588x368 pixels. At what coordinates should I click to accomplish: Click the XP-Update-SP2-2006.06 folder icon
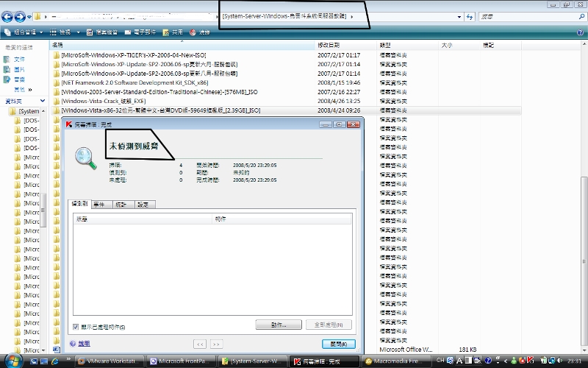pos(57,65)
